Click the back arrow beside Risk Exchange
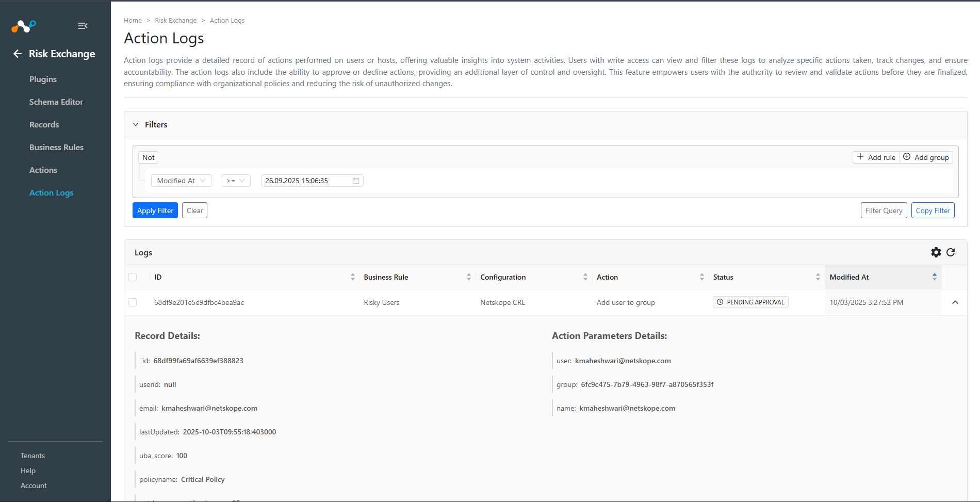 (x=18, y=54)
